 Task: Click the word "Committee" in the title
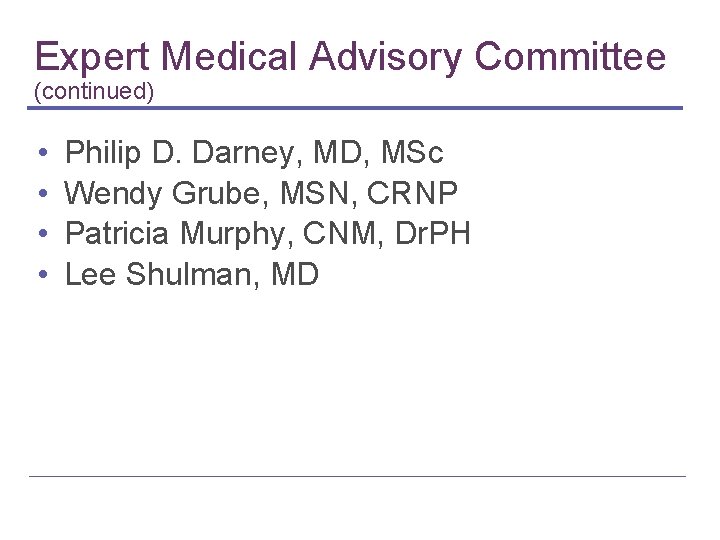tap(570, 57)
